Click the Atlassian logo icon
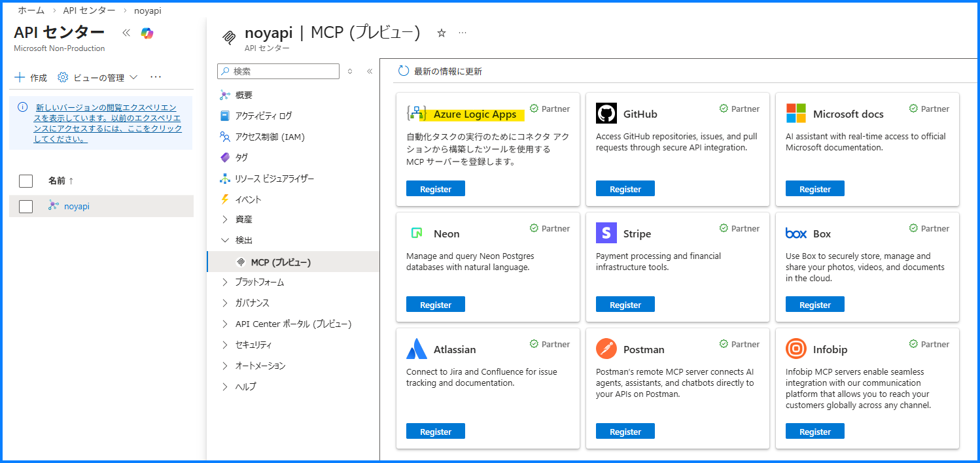 [x=416, y=349]
